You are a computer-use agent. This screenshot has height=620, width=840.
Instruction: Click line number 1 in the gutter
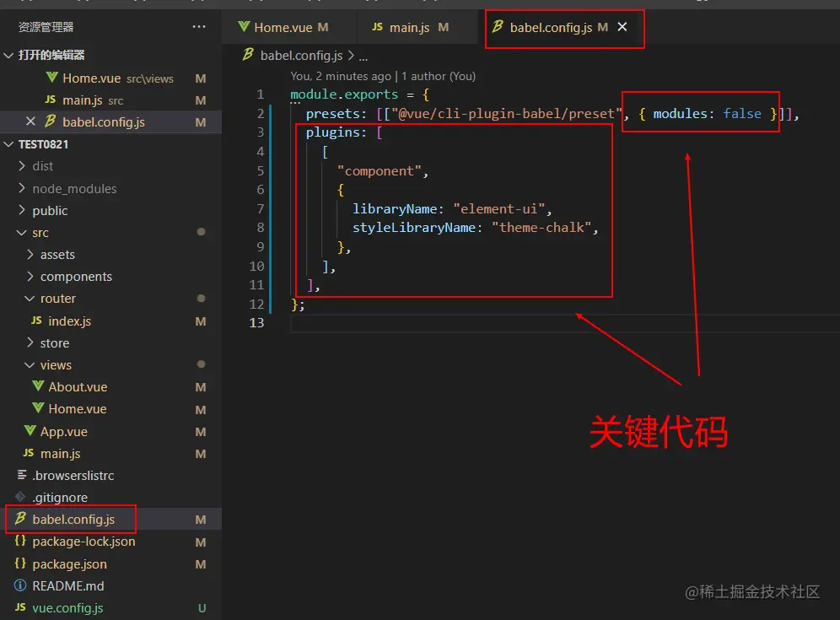coord(261,94)
